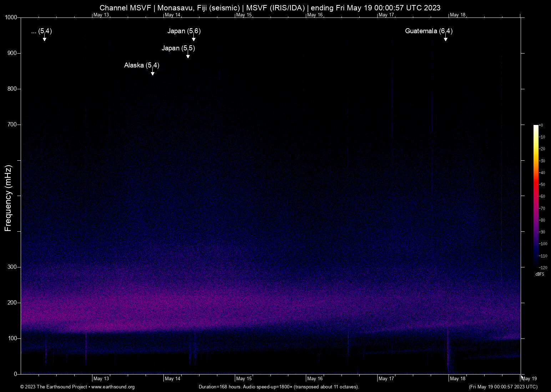The width and height of the screenshot is (551, 392).
Task: Click the 1000 frequency tick label
Action: pyautogui.click(x=11, y=17)
